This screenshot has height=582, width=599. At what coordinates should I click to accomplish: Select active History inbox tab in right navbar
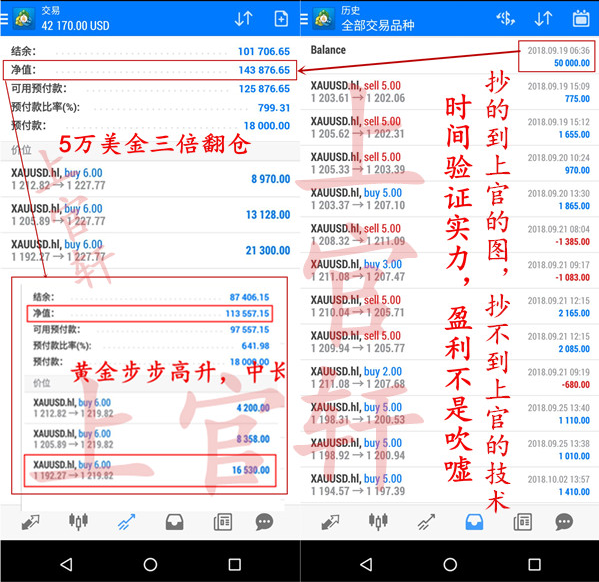click(x=474, y=522)
